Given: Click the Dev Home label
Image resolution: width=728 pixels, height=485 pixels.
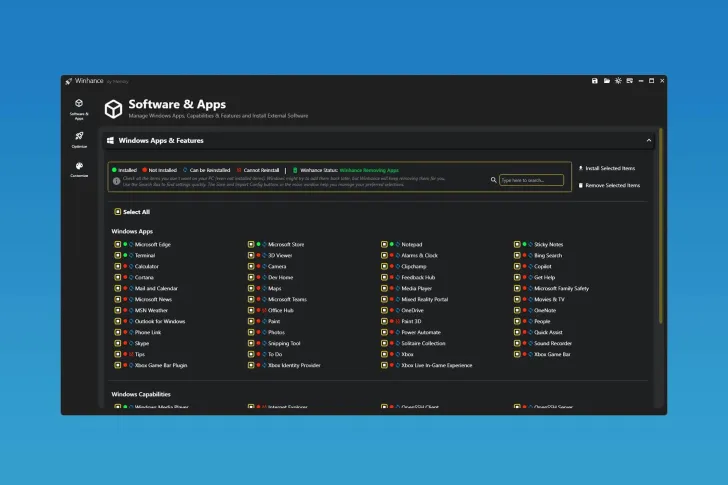Looking at the screenshot, I should tap(280, 277).
